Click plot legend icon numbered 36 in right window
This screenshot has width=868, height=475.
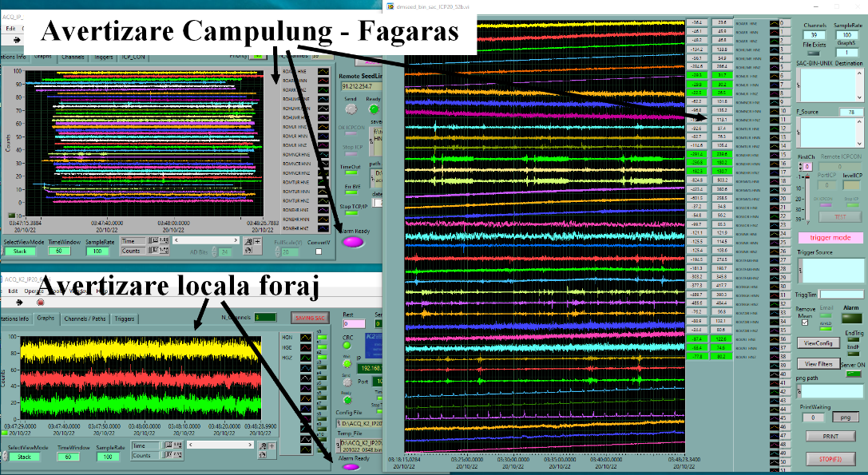tap(775, 338)
